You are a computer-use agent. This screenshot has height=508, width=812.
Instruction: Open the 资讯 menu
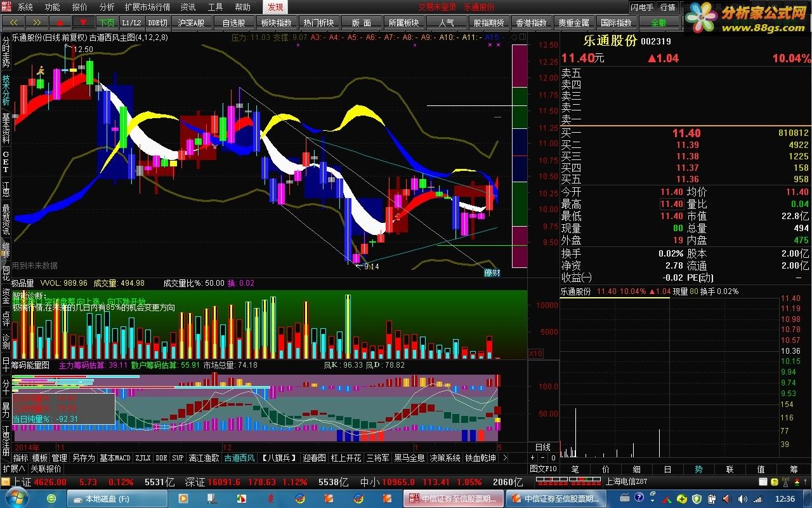pos(188,7)
